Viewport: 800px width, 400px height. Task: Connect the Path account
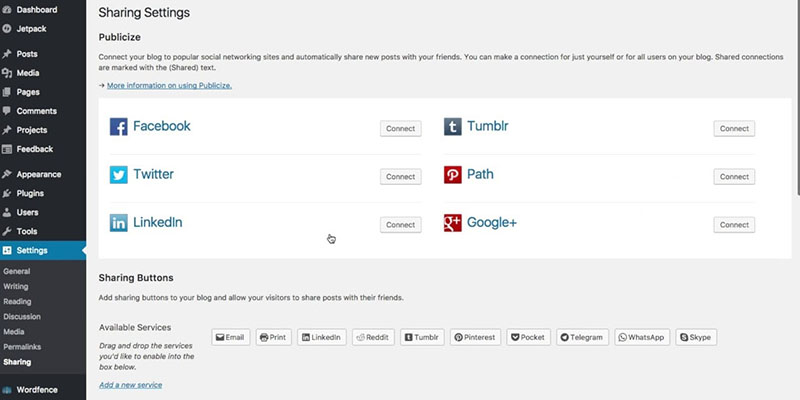(x=734, y=177)
